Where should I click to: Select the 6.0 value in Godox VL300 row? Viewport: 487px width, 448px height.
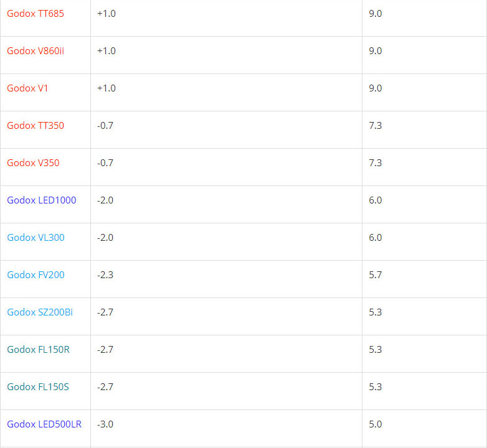coord(375,238)
